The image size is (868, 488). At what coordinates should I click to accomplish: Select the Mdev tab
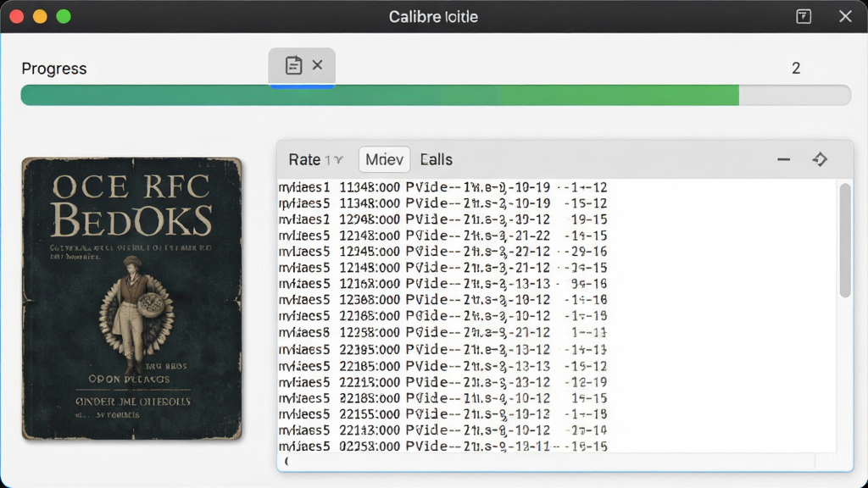pos(384,159)
